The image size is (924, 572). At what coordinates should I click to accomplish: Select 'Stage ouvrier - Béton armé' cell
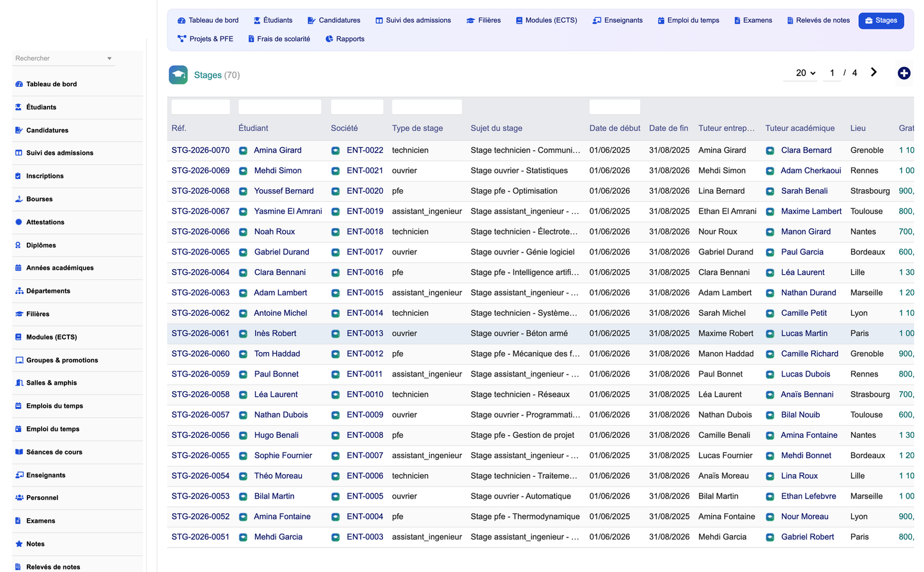tap(519, 334)
